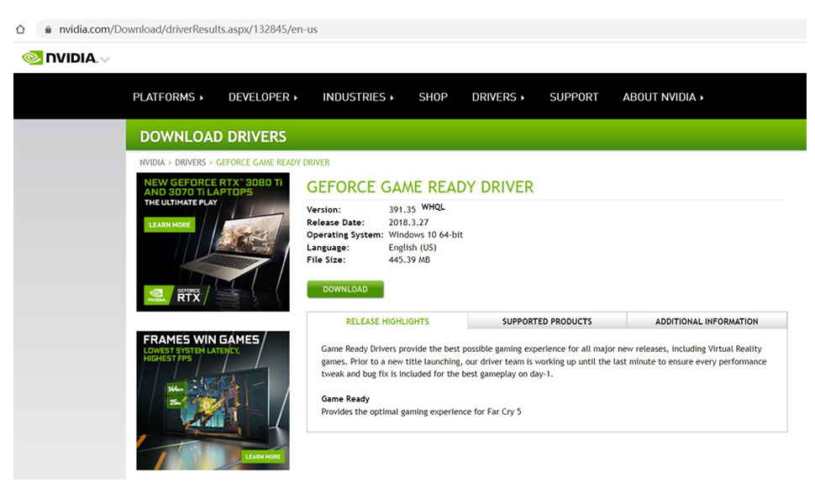Click the DRIVERS breadcrumb link

pyautogui.click(x=190, y=163)
